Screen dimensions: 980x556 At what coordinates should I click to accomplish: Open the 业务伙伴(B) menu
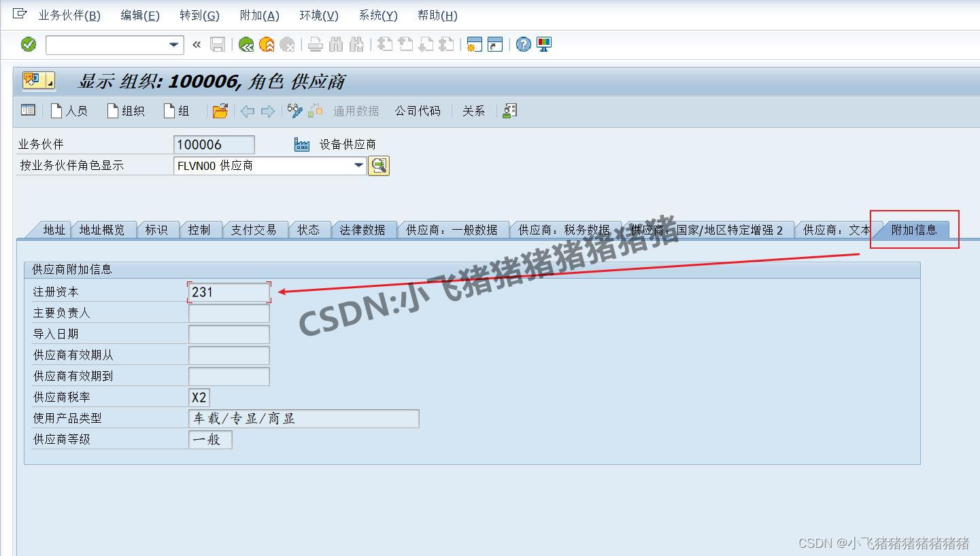coord(69,15)
